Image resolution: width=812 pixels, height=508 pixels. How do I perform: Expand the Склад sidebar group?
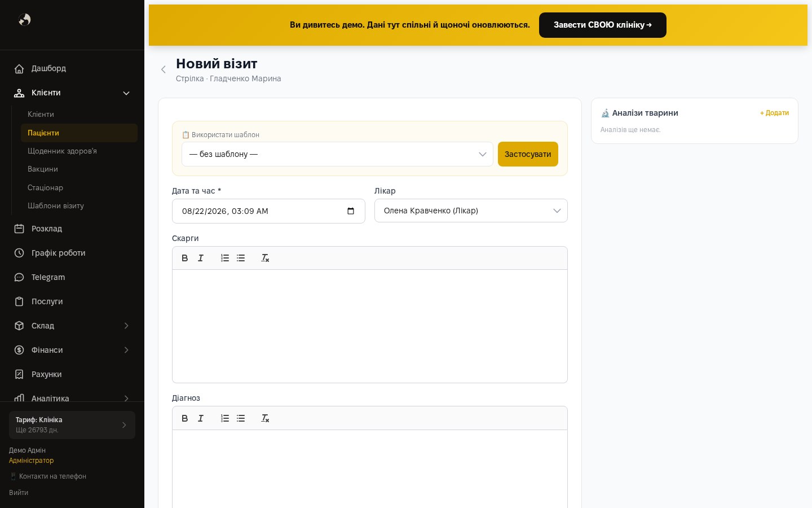tap(72, 326)
